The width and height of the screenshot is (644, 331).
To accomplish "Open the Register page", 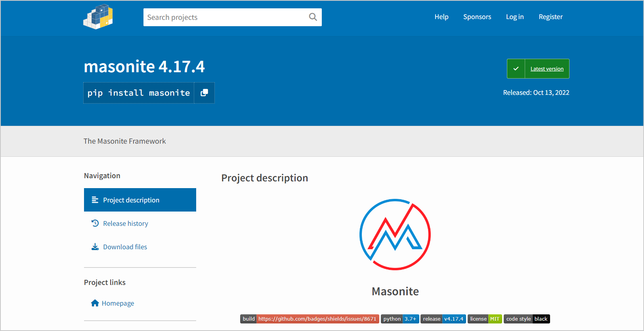I will [550, 17].
